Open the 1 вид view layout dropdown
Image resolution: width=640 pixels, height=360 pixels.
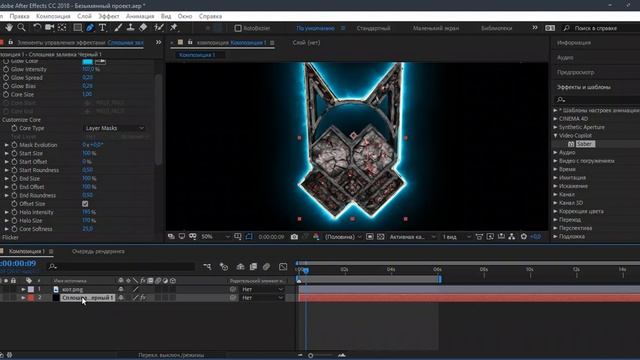click(456, 237)
